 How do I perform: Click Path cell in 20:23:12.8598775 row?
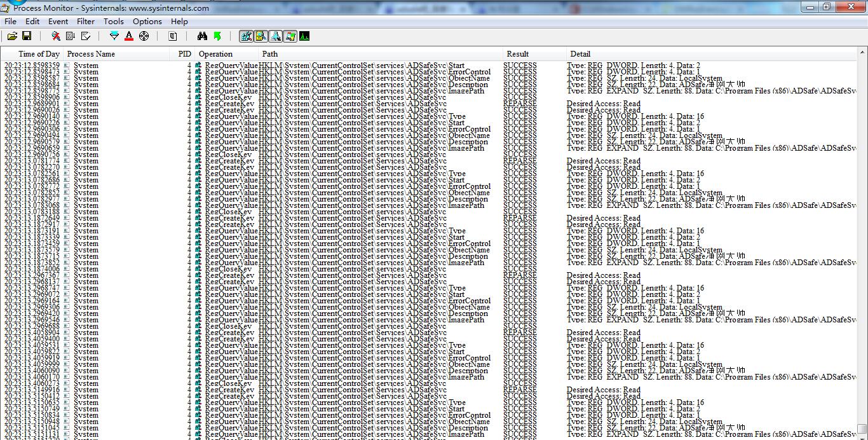tap(371, 91)
